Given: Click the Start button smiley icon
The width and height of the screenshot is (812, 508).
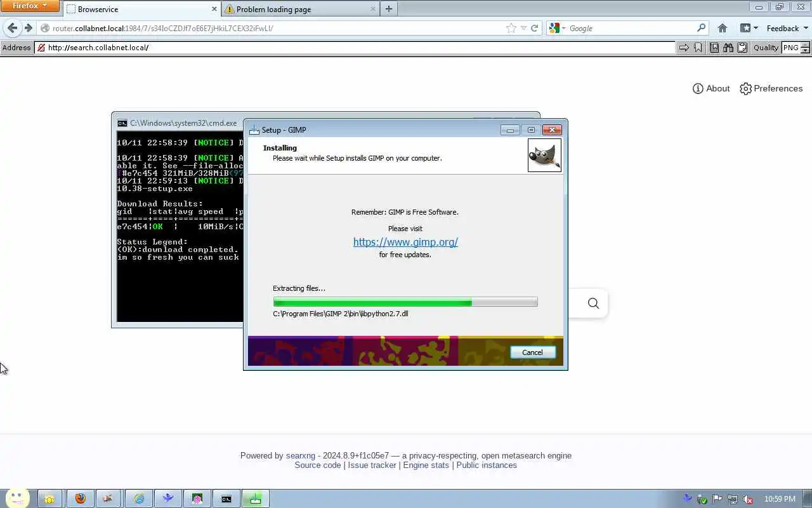Looking at the screenshot, I should point(17,498).
